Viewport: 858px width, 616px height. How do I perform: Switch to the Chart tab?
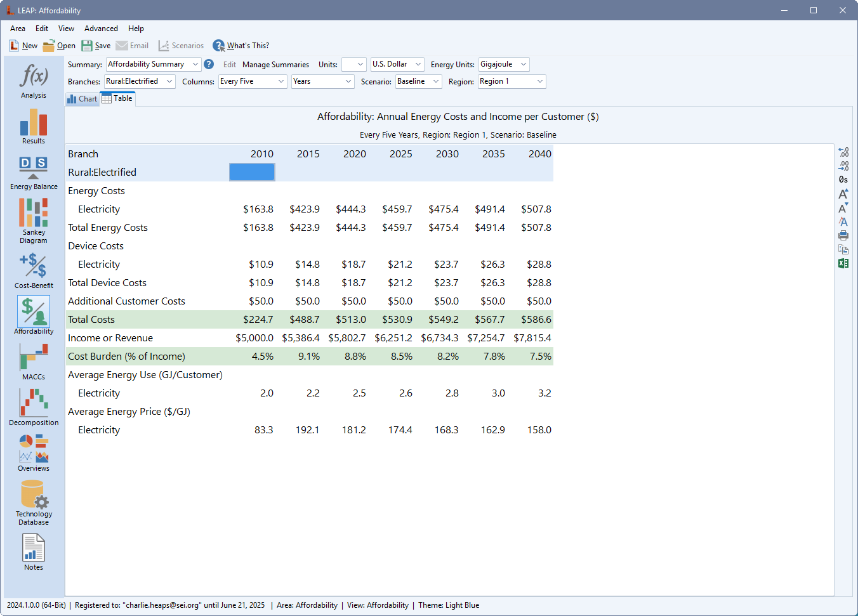click(x=82, y=99)
